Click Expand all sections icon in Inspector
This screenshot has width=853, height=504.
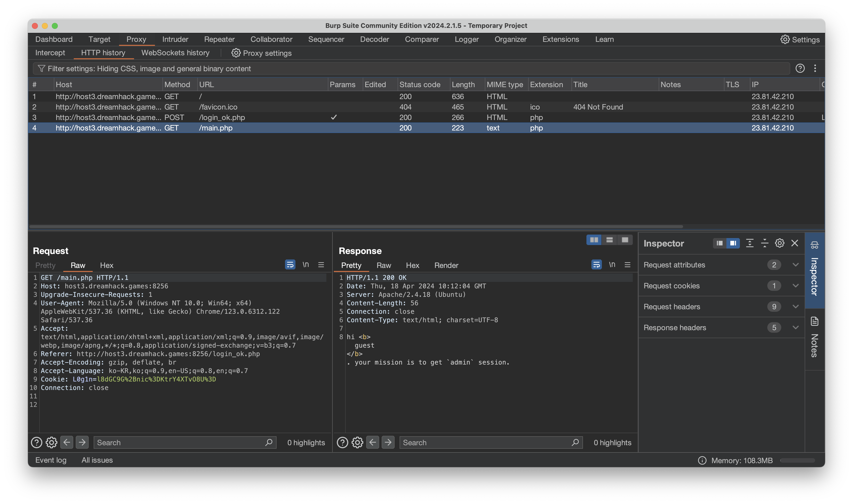(x=749, y=243)
